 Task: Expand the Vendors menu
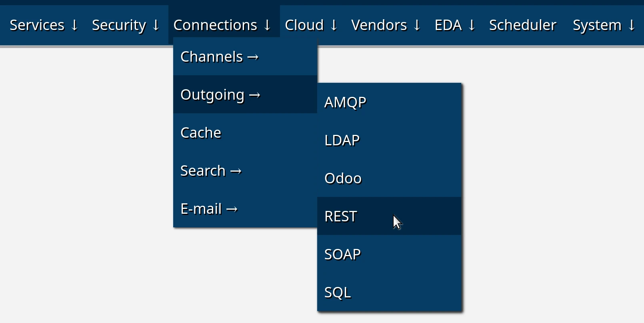[386, 25]
